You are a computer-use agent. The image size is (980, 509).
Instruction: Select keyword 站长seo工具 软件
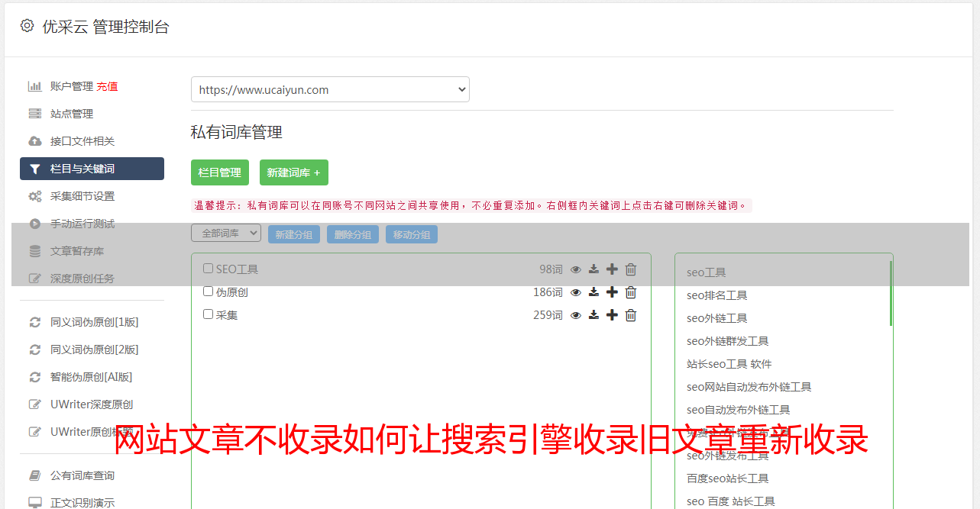729,364
